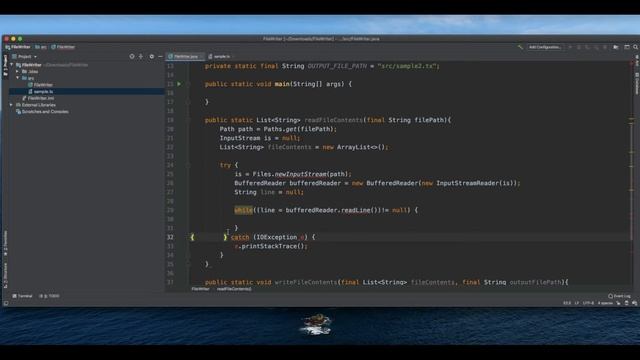Click FileWriter breadcrumb in navigation bar
Screen dimensions: 640x360
click(x=18, y=47)
